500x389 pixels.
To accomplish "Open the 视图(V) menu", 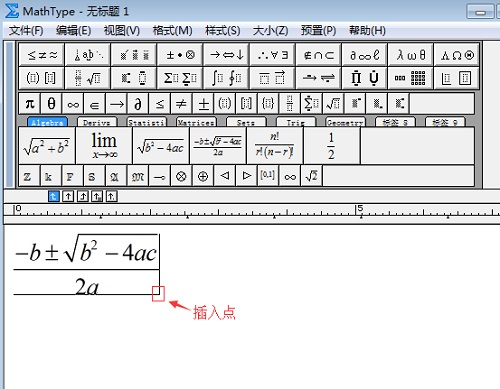I will pyautogui.click(x=121, y=31).
